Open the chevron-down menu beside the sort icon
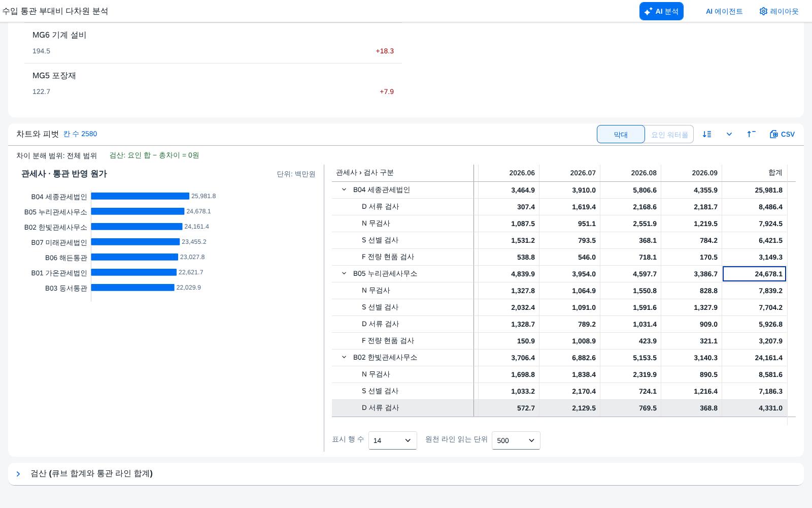812x508 pixels. [x=729, y=134]
